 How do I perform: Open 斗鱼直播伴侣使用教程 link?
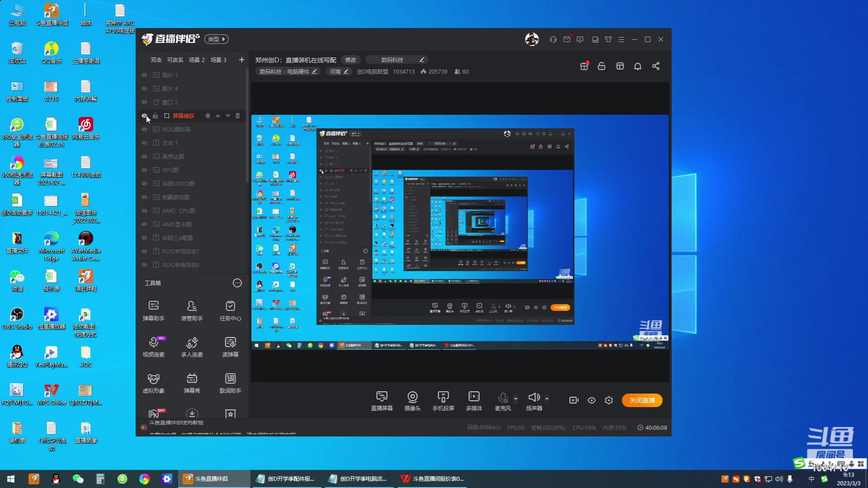(176, 423)
